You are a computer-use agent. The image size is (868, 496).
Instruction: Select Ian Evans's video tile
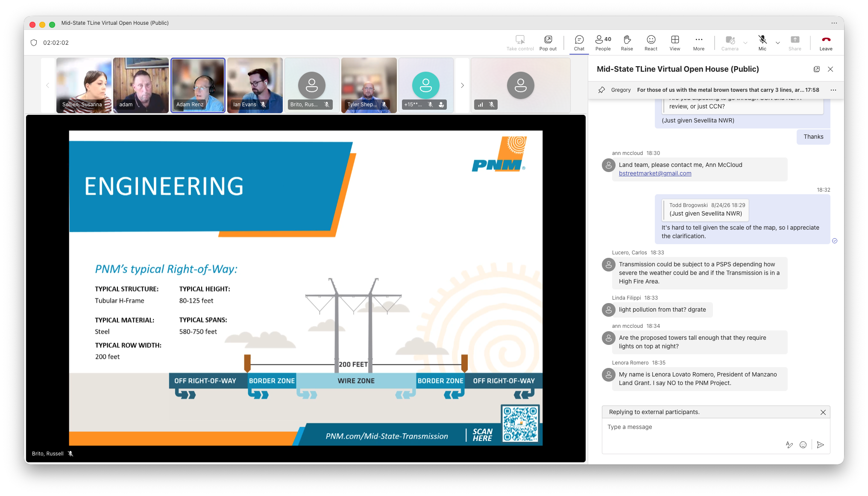[255, 85]
